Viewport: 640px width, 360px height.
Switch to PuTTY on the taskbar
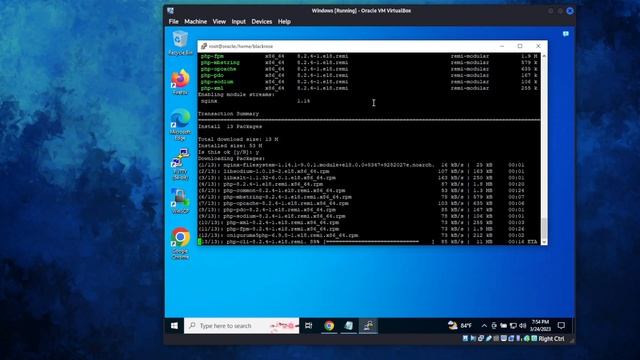pos(368,326)
